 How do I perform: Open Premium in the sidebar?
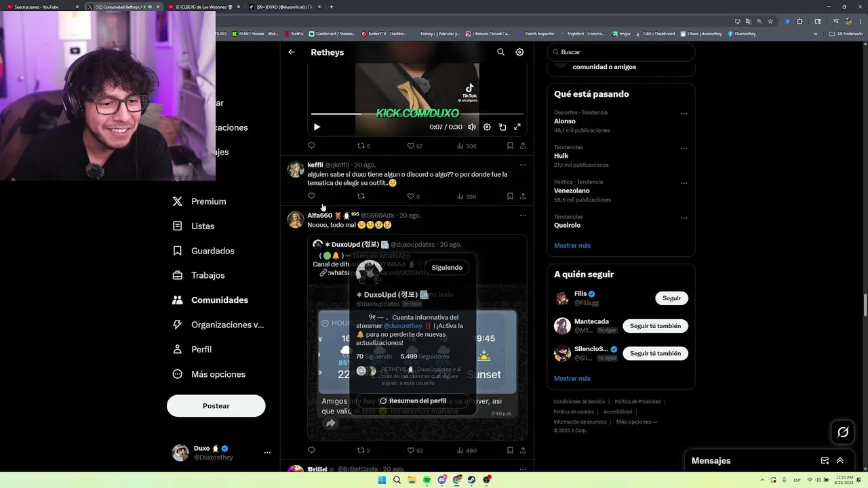click(x=199, y=201)
